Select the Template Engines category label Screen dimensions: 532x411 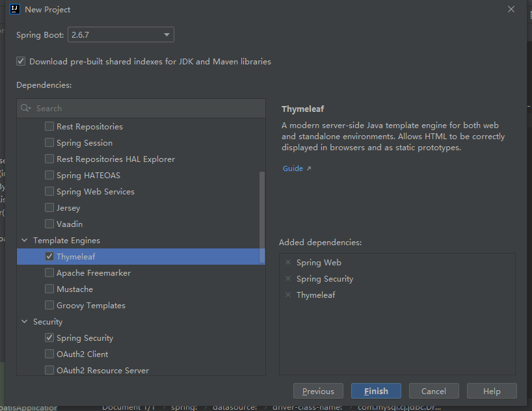[x=66, y=240]
